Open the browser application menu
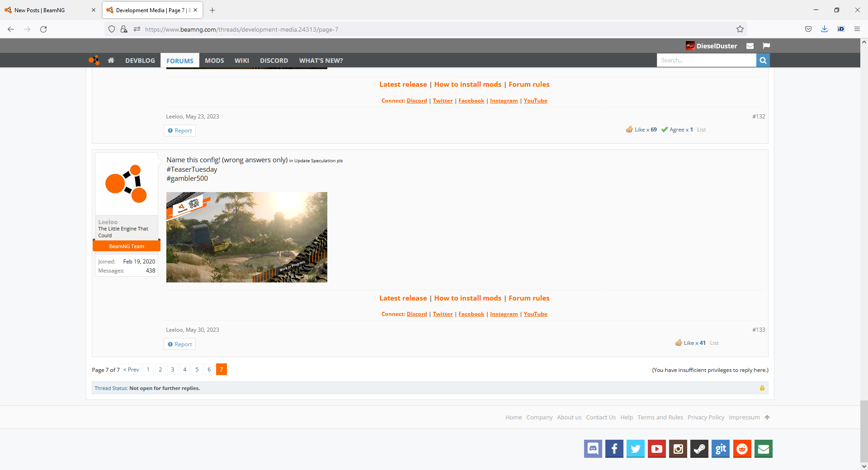 pyautogui.click(x=857, y=29)
